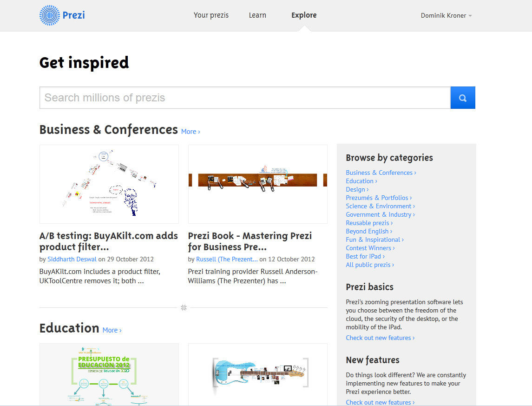Open the blue bass guitar prezi thumbnail

(258, 374)
